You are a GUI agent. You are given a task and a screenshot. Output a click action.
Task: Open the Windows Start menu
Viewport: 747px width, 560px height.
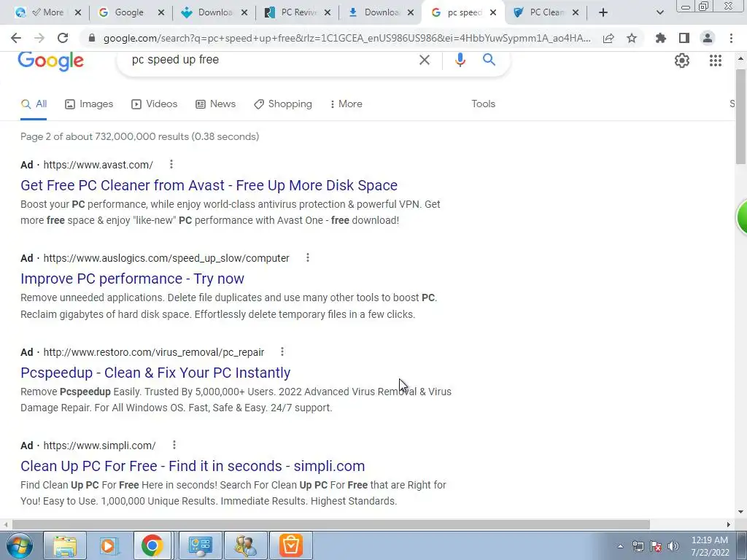20,545
